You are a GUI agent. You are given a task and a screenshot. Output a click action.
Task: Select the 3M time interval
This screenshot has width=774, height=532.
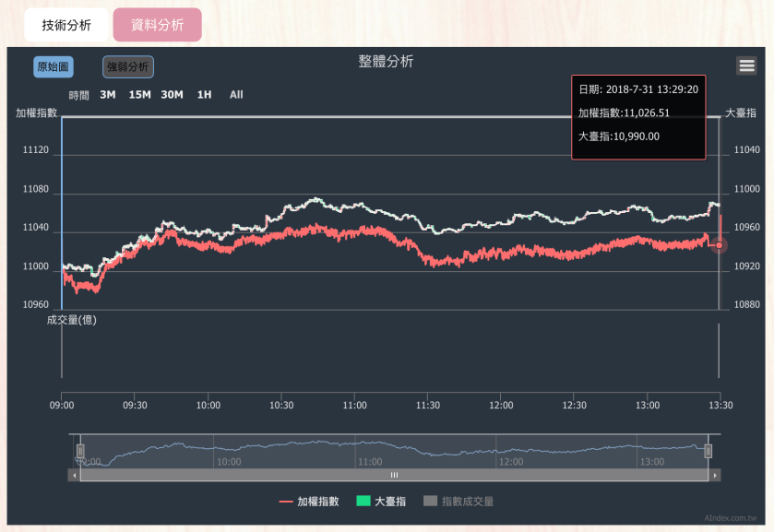click(x=107, y=94)
